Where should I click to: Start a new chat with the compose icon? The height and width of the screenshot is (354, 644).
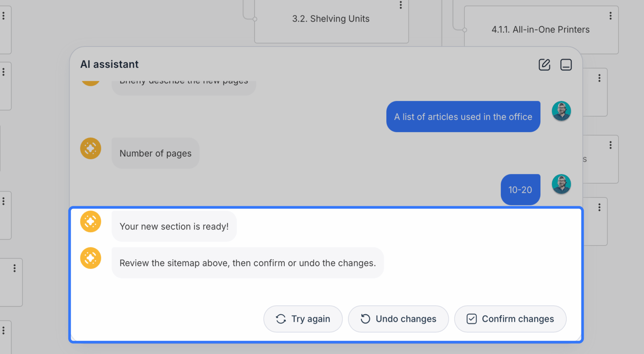click(544, 65)
